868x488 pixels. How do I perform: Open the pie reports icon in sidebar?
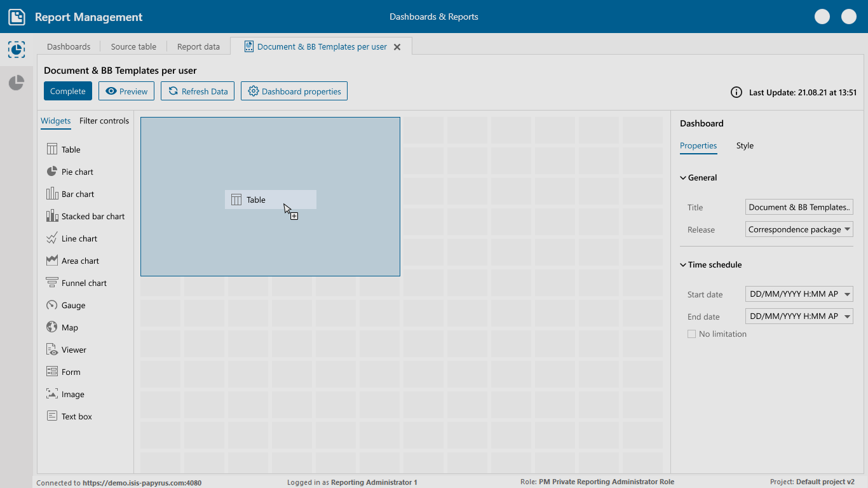[17, 83]
